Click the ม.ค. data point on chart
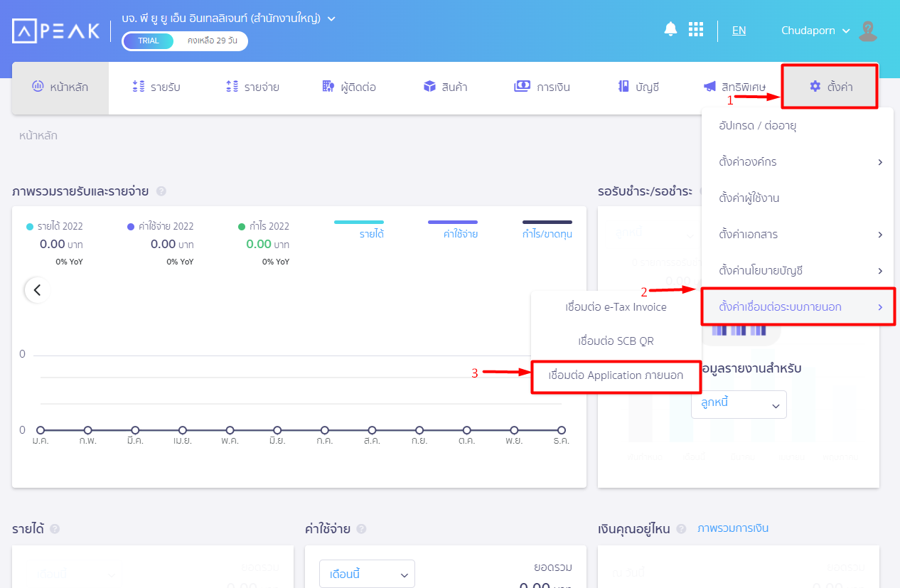Viewport: 900px width, 588px height. (x=41, y=430)
